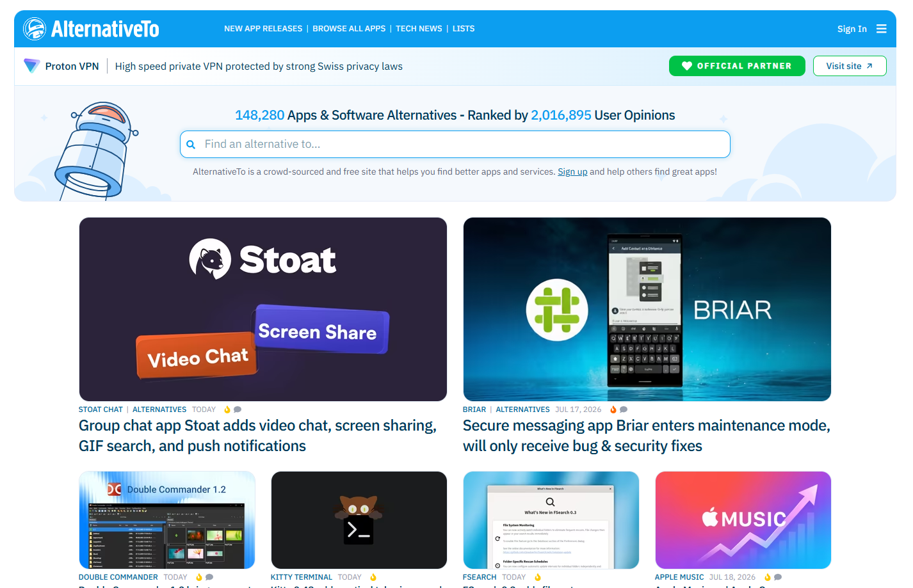Open the Briar maintenance mode headline
Viewport: 913px width, 588px height.
tap(647, 436)
